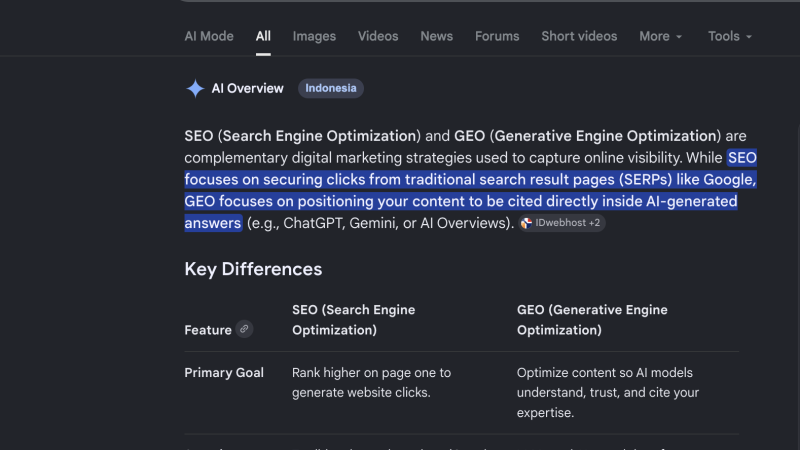Click the 'GEO (Generative Engine Optimization)' column header
The image size is (800, 450).
point(592,320)
